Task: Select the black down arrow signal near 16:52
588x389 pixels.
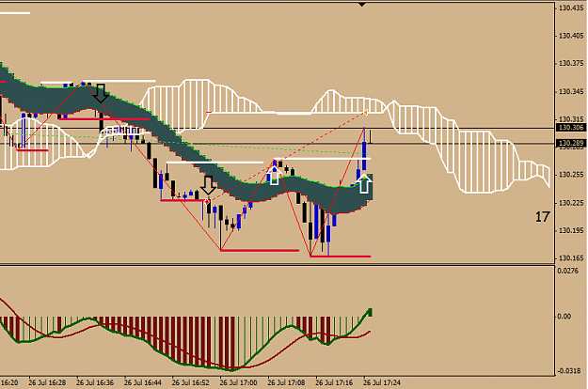Action: 209,185
